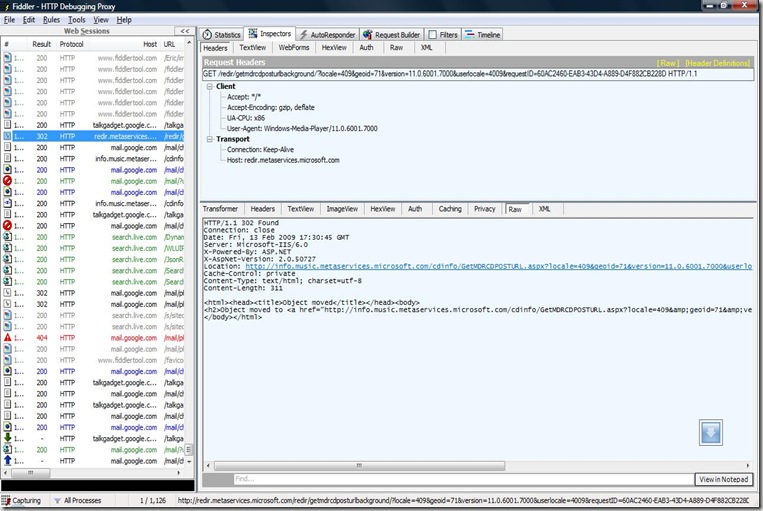Collapse the Transport headers group

point(210,139)
